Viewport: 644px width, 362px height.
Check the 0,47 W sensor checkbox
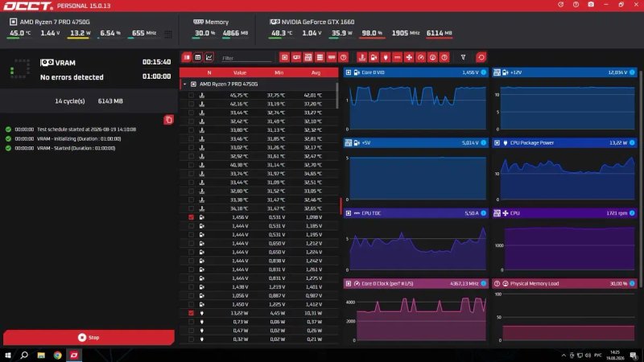pos(191,331)
